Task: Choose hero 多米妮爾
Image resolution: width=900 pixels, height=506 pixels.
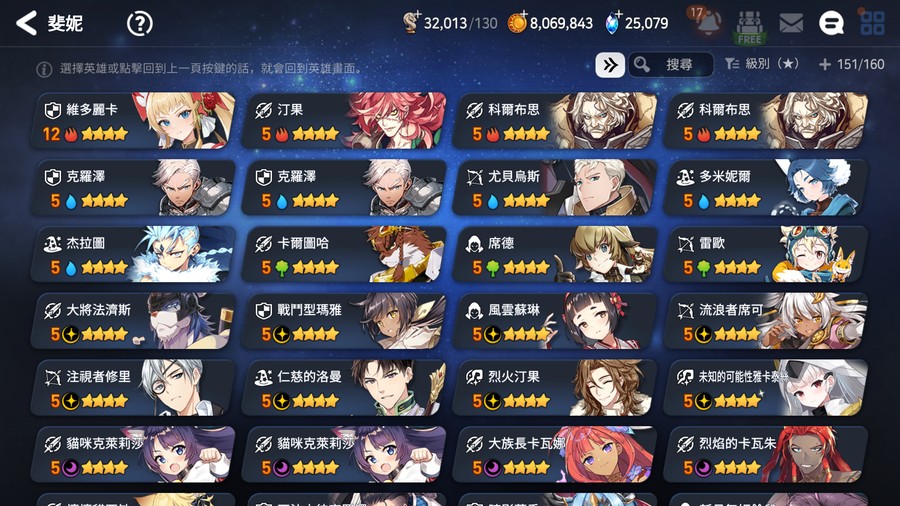Action: [766, 188]
